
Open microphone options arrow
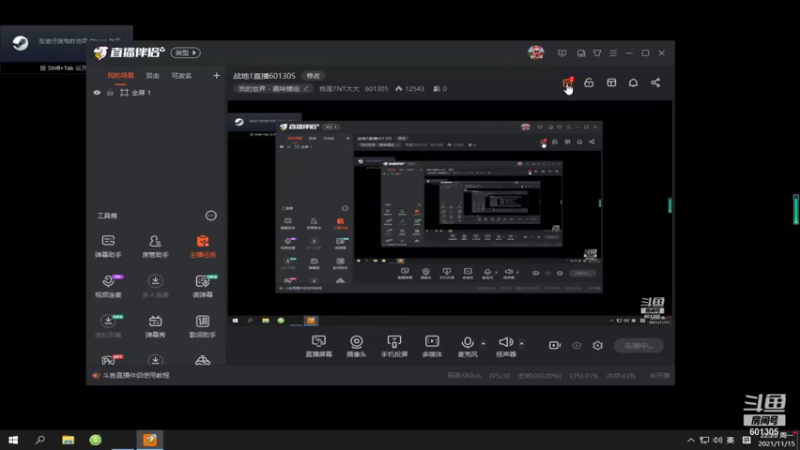[x=483, y=343]
